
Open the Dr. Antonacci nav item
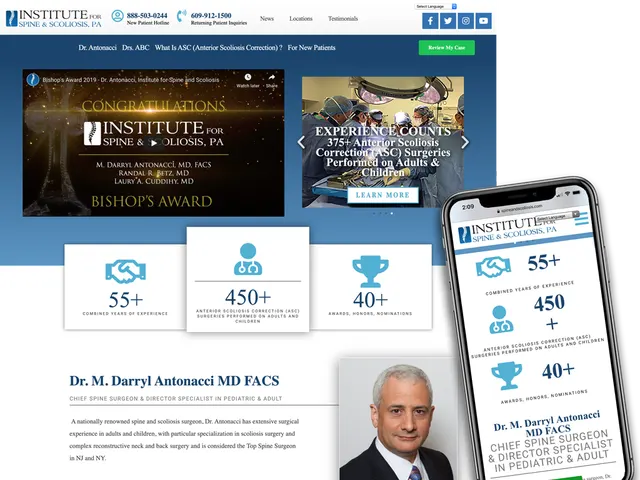click(x=98, y=47)
